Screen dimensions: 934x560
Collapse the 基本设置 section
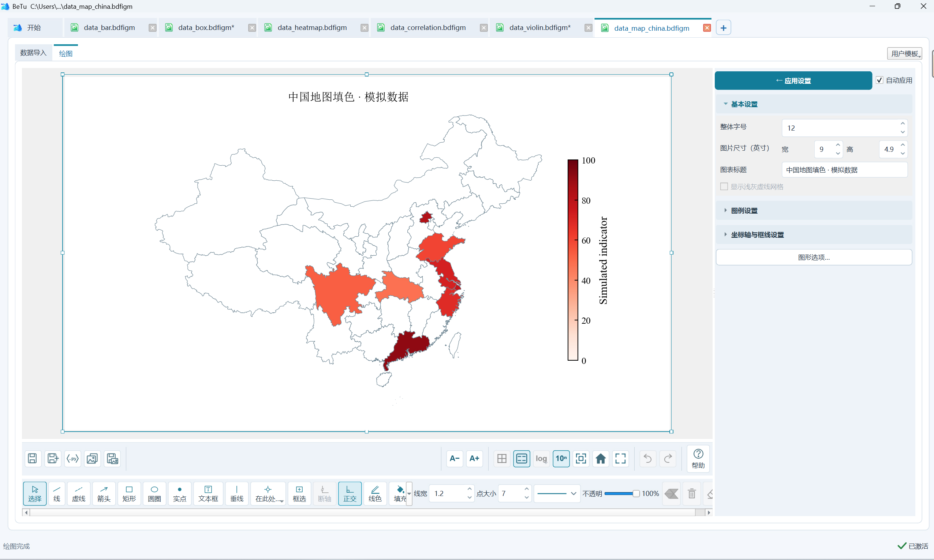(x=814, y=104)
